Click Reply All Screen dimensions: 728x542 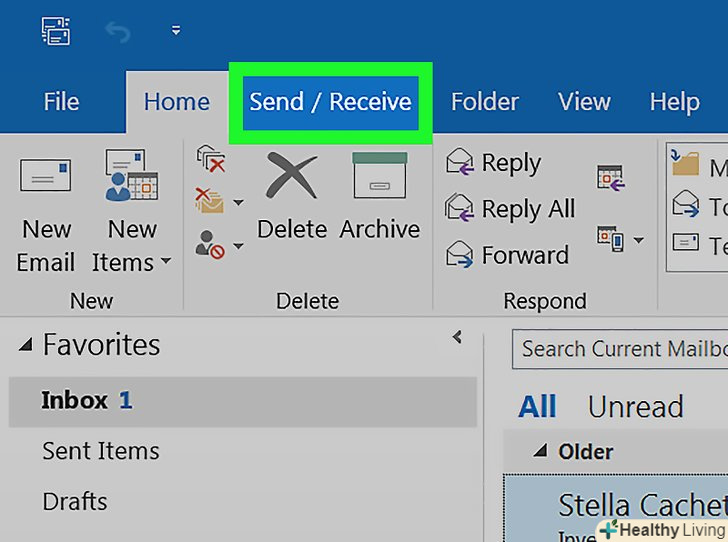coord(510,209)
